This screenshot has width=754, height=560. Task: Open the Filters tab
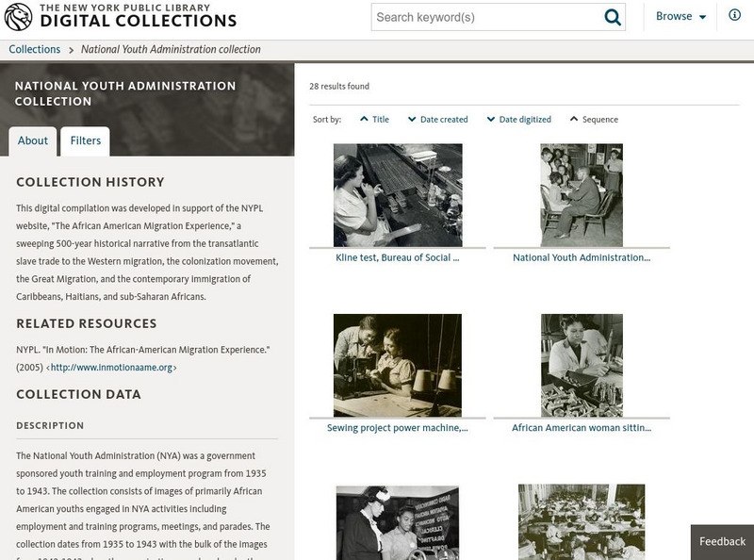86,140
